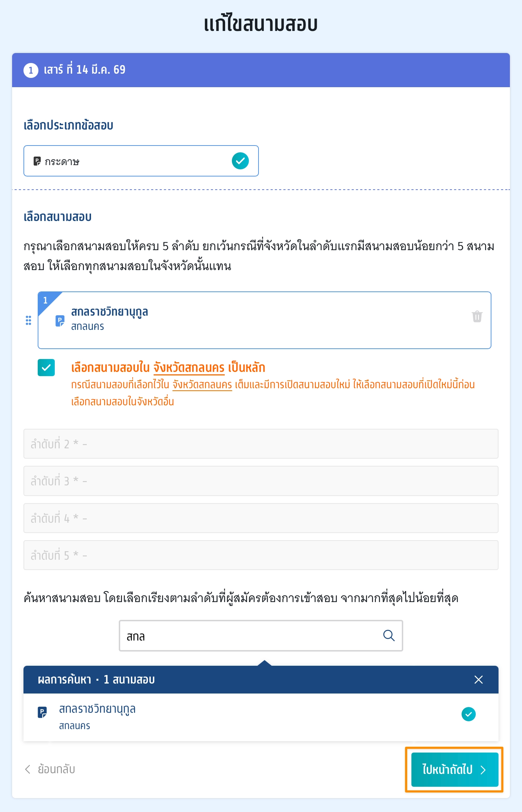Click the venue search input field

coord(261,636)
